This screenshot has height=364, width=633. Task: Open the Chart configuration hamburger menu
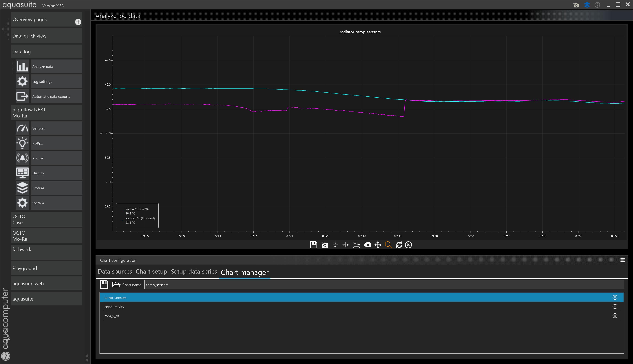click(622, 260)
